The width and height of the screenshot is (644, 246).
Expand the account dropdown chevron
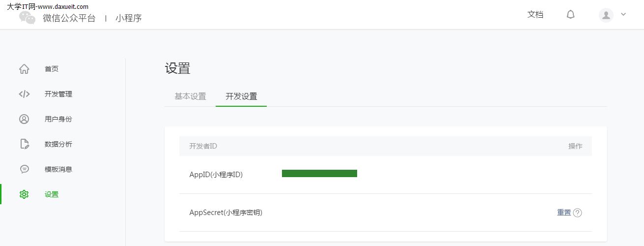623,15
